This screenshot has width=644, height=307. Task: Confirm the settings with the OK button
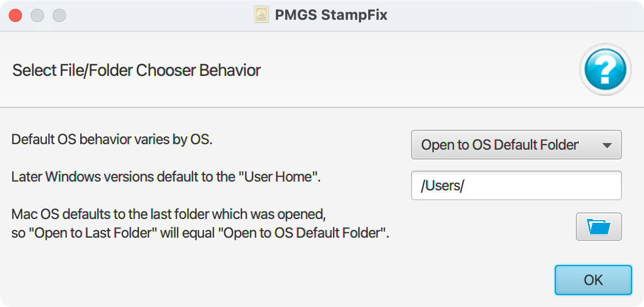593,280
